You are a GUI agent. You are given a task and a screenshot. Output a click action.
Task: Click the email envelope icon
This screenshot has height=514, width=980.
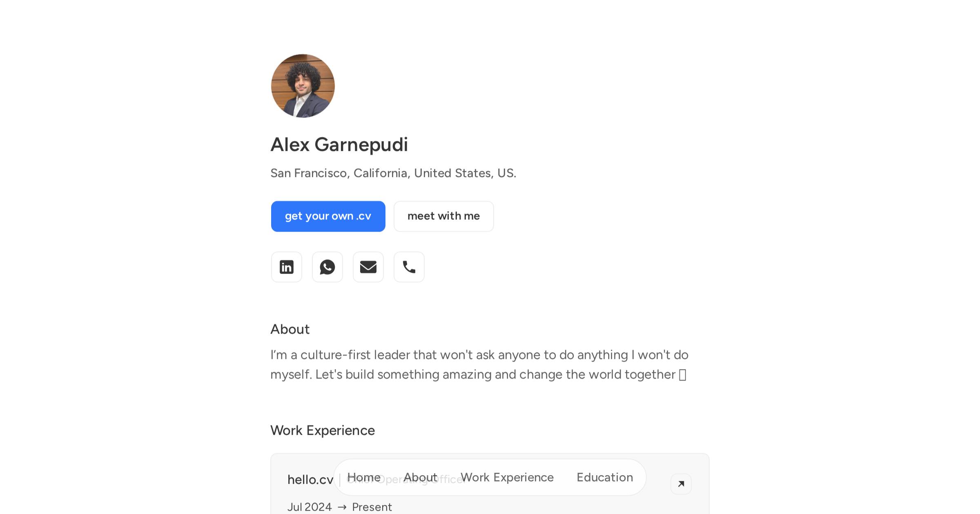pos(368,267)
